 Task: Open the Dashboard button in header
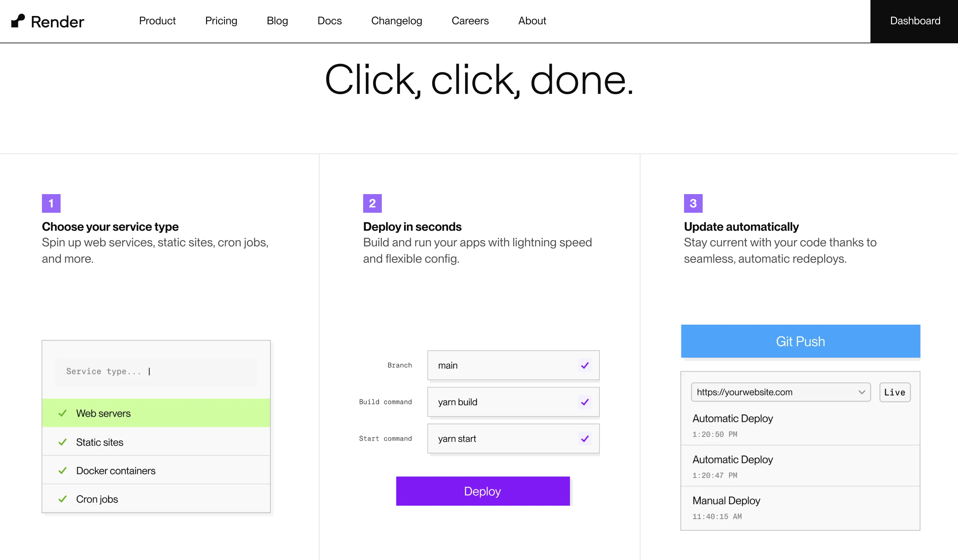point(915,21)
